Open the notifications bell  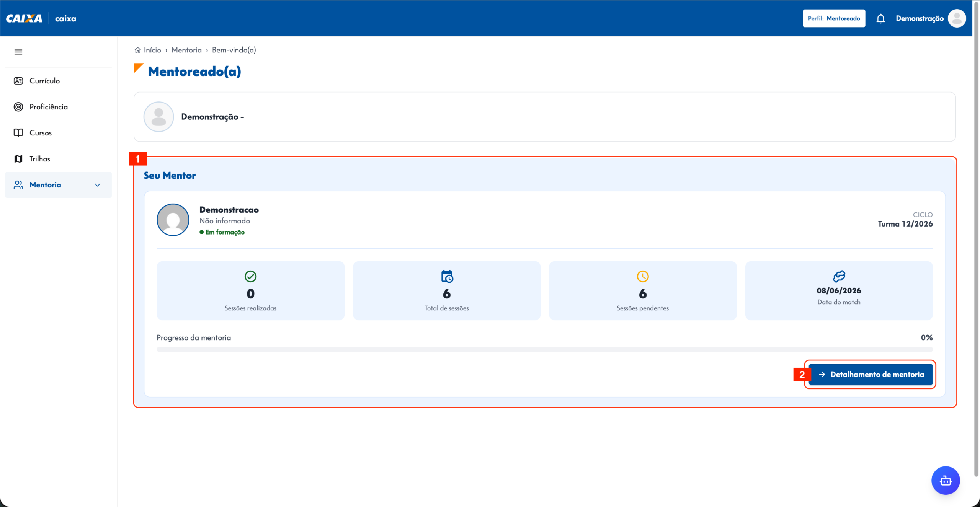[880, 18]
